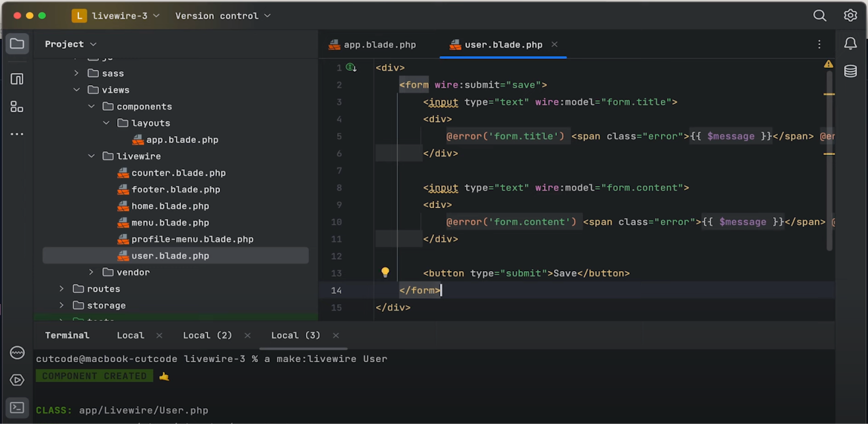Collapse the layouts folder
This screenshot has height=424, width=868.
106,123
